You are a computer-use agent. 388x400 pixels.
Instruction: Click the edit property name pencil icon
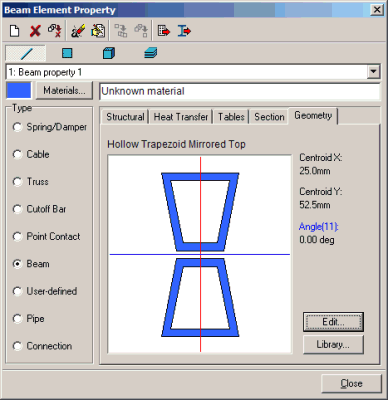78,31
